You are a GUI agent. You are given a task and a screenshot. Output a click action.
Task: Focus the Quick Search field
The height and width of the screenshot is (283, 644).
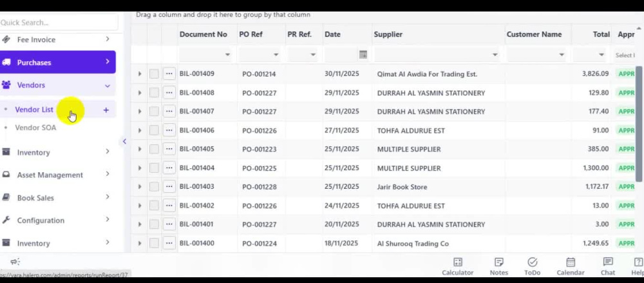57,22
